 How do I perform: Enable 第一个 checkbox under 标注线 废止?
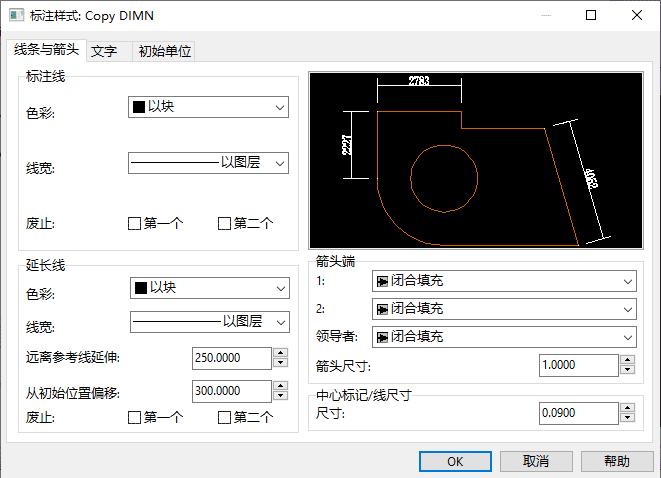tap(135, 224)
